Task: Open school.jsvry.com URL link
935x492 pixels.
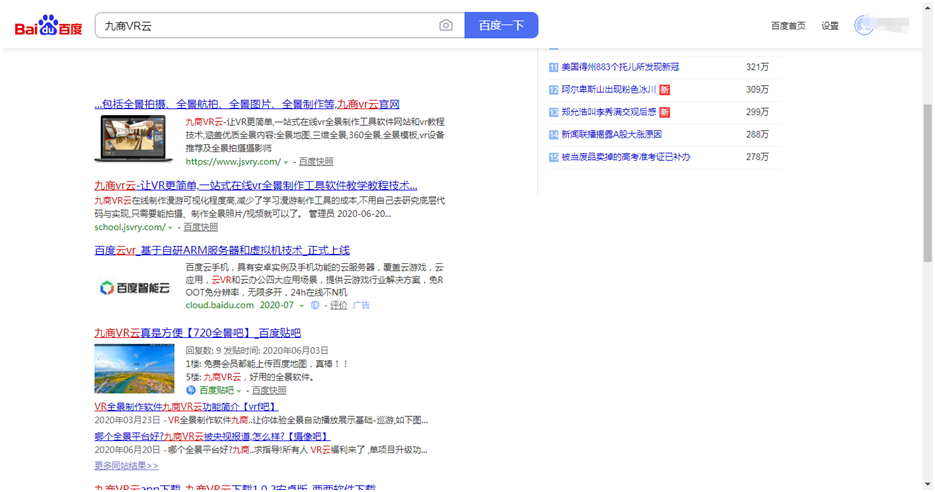Action: point(130,227)
